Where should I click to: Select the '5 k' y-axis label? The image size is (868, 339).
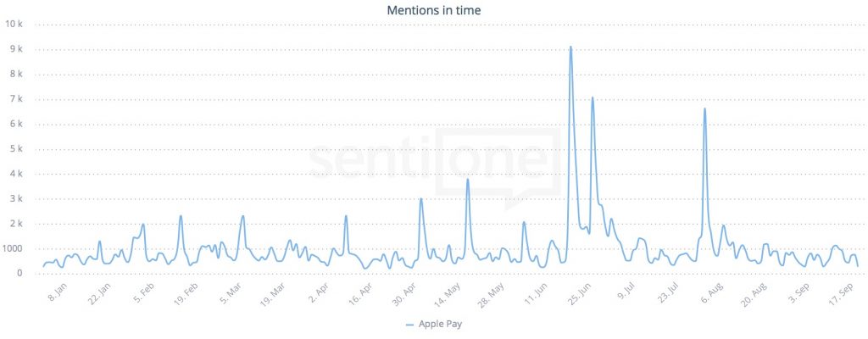pyautogui.click(x=19, y=148)
